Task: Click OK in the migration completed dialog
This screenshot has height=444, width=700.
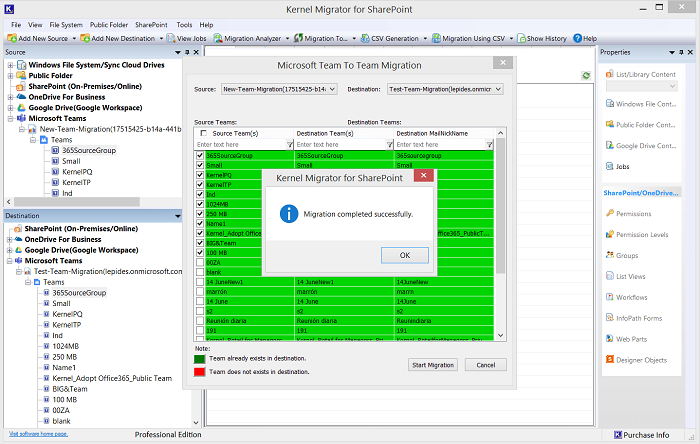Action: click(404, 254)
